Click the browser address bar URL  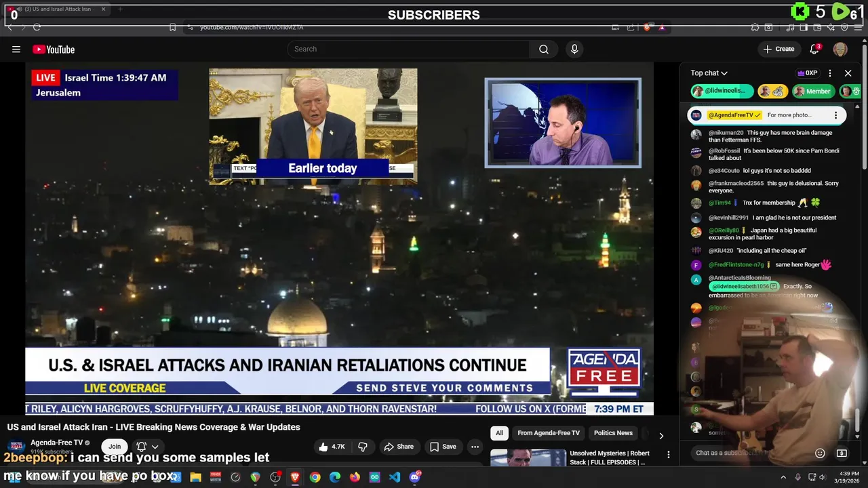click(252, 27)
